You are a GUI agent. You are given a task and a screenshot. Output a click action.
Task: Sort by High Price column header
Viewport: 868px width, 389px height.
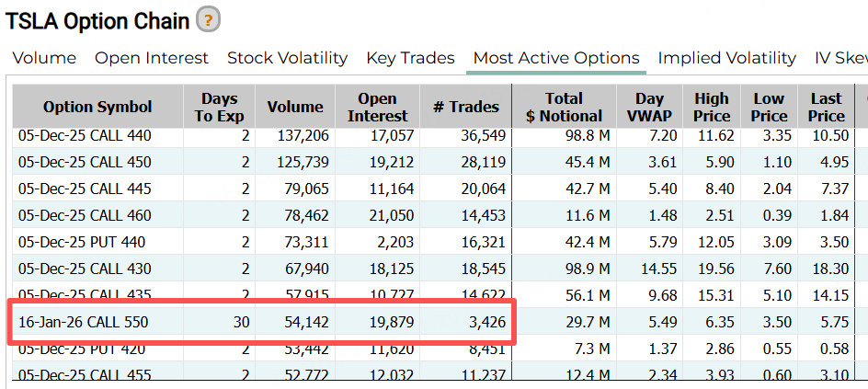[712, 107]
